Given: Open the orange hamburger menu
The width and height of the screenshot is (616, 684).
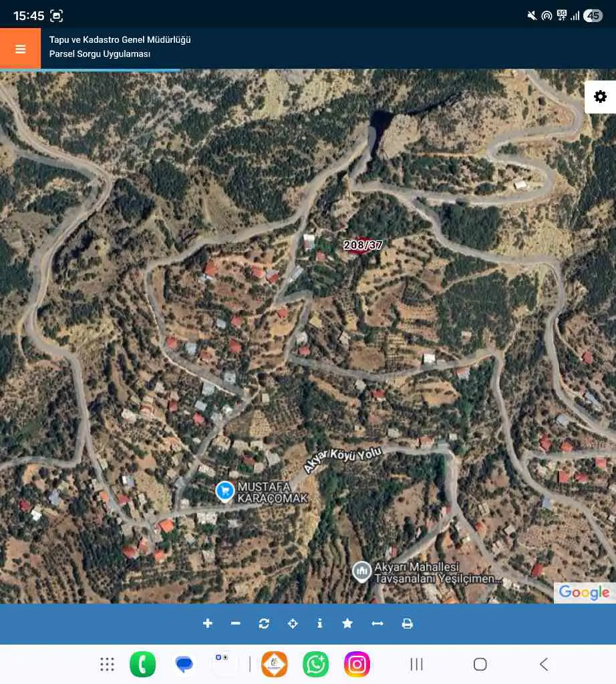Looking at the screenshot, I should [x=21, y=48].
